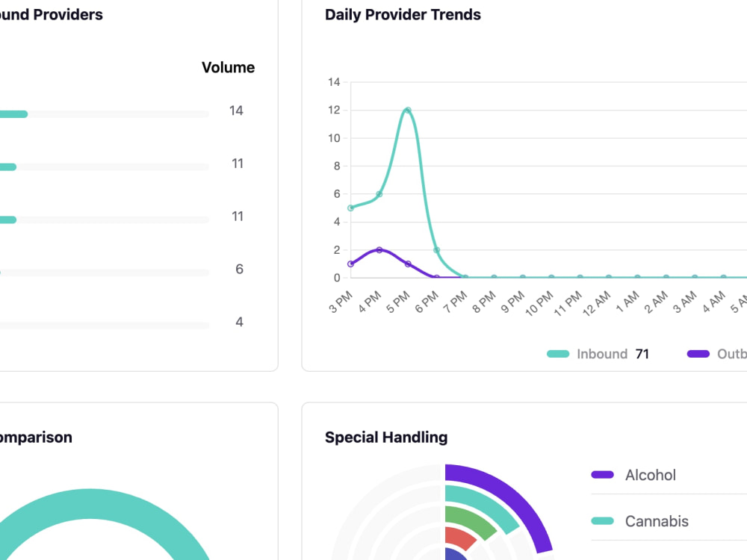
Task: Click the provider progress bar with volume 6
Action: pos(105,273)
